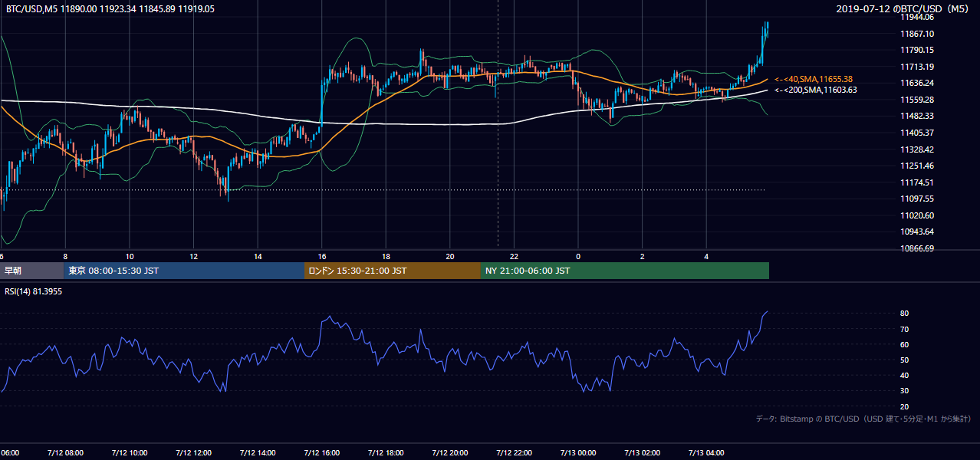
Task: Click bottom time label 7/12 18:00
Action: coord(386,453)
